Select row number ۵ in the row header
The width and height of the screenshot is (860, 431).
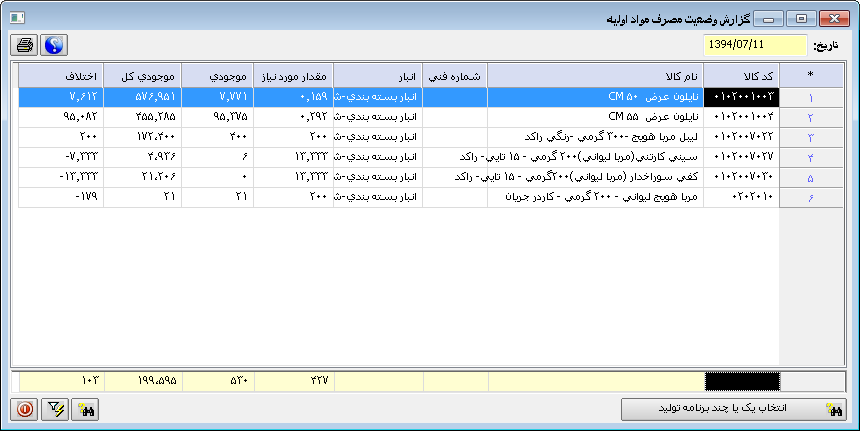coord(811,178)
